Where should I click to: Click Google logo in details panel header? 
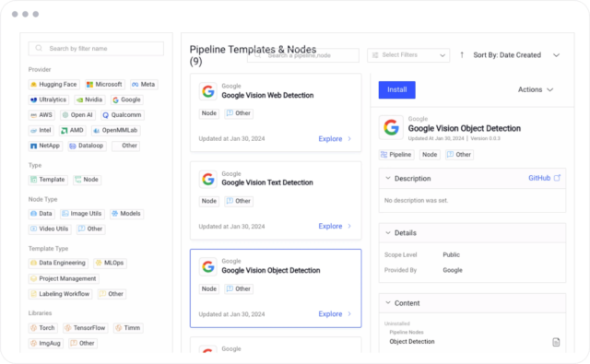coord(391,127)
